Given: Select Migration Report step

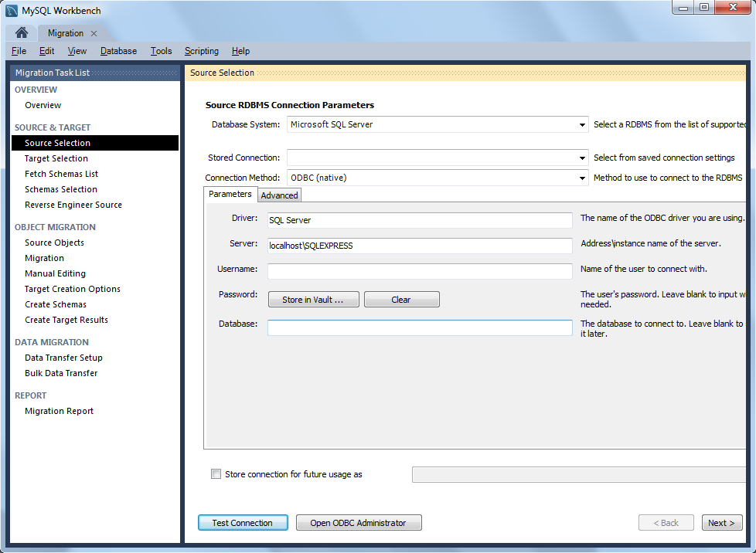Looking at the screenshot, I should coord(59,411).
